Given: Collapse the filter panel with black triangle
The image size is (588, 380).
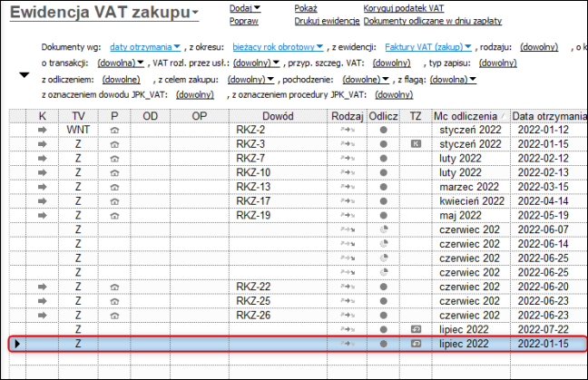Looking at the screenshot, I should coord(24,75).
